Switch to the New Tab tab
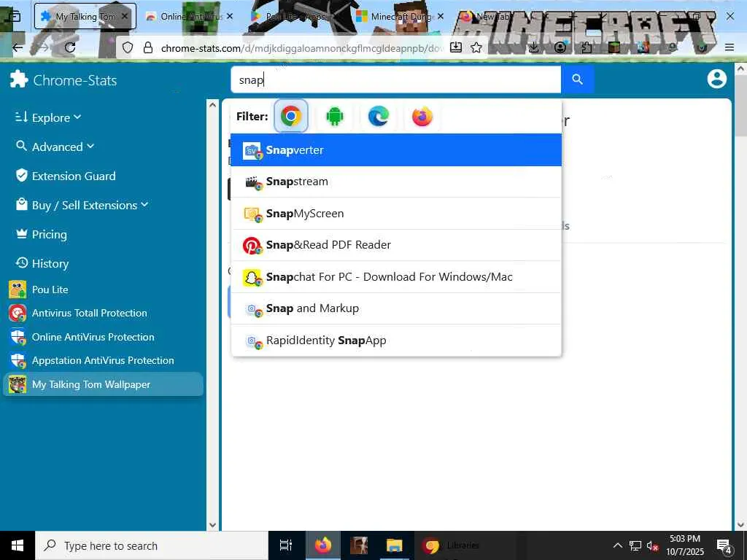Screen dimensions: 747x560 pos(493,16)
